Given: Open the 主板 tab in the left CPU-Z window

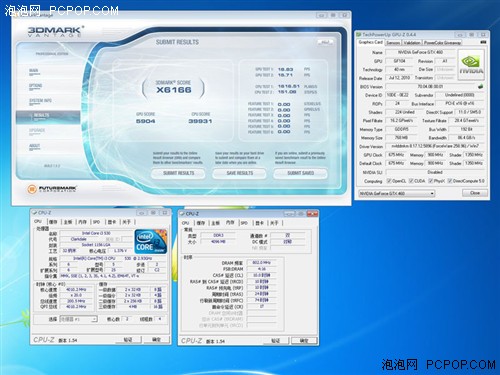Looking at the screenshot, I should [x=68, y=222].
